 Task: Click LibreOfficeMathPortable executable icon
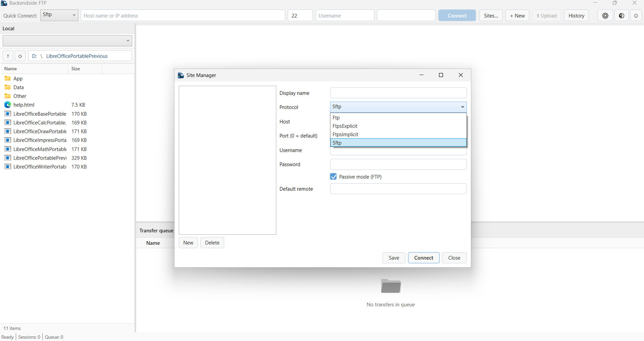coord(8,149)
